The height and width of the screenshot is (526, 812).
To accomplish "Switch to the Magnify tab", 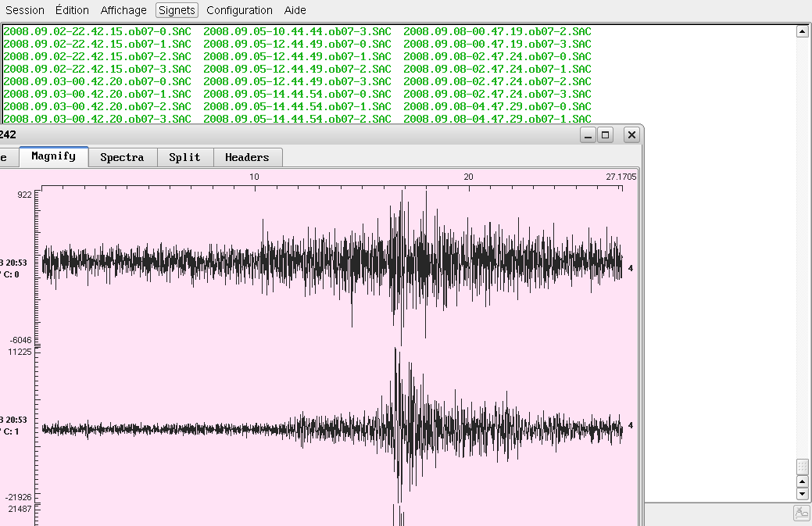I will click(53, 156).
